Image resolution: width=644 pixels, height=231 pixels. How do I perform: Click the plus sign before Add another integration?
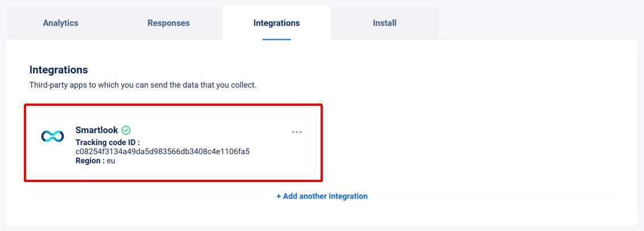click(x=279, y=196)
